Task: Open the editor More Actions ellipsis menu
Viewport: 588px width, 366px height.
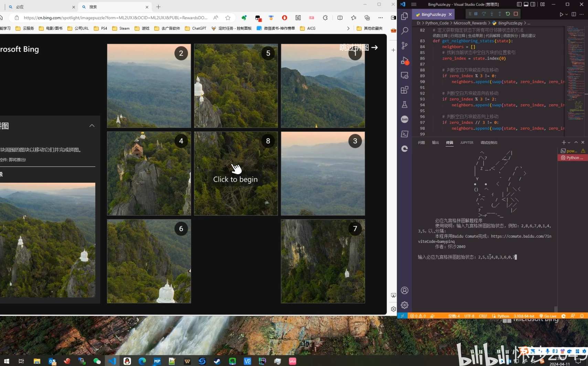Action: [581, 14]
